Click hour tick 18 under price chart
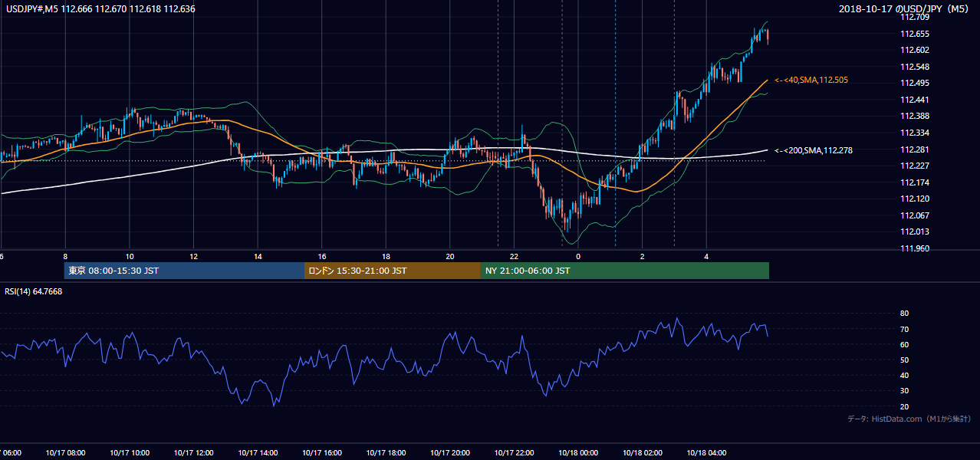 [386, 257]
